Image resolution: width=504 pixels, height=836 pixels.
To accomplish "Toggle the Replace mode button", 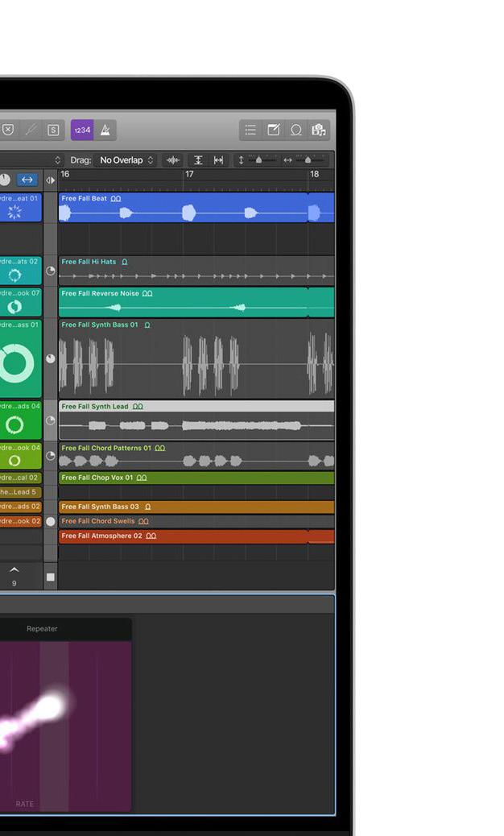I will [8, 130].
